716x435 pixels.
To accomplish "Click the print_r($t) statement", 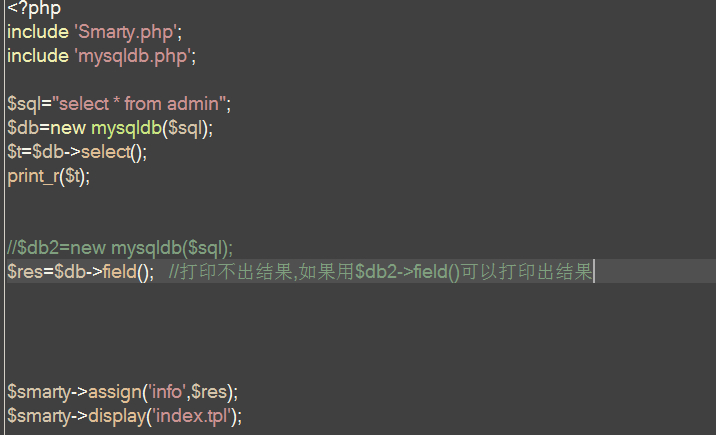I will coord(48,176).
